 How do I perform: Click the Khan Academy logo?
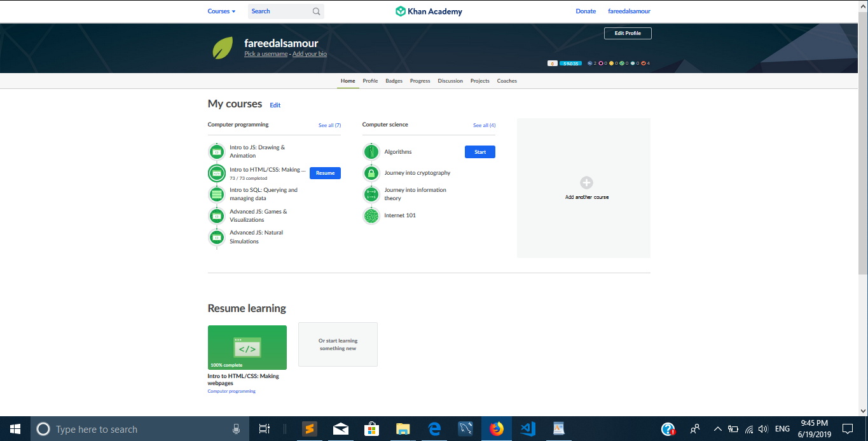[x=429, y=11]
